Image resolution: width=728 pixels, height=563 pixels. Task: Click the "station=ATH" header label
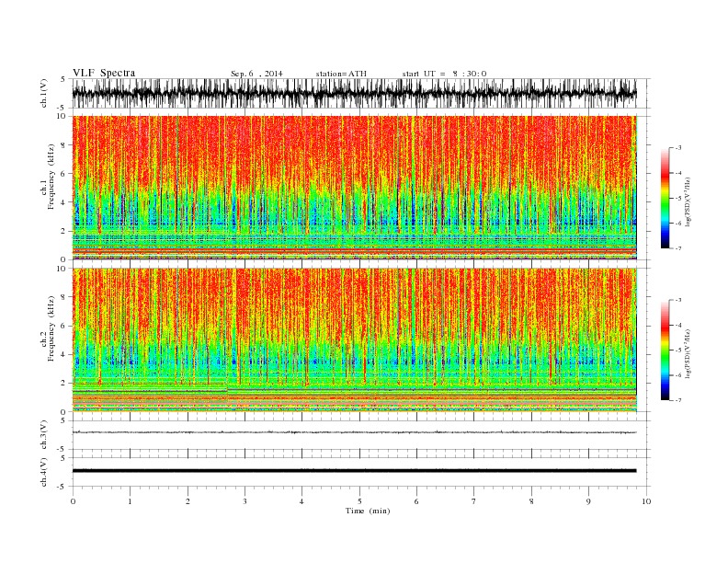(x=341, y=74)
